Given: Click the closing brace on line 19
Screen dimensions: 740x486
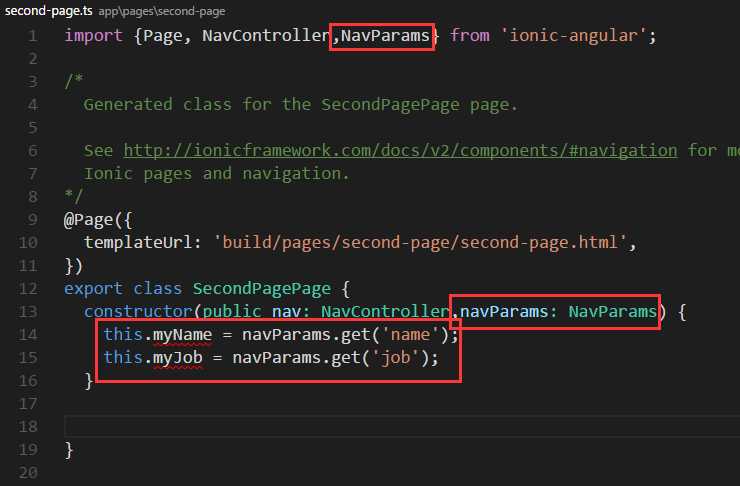Looking at the screenshot, I should pyautogui.click(x=69, y=450).
